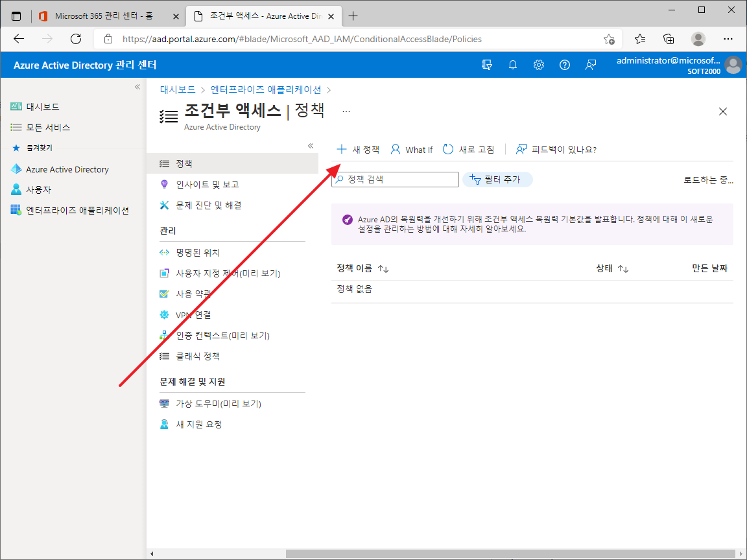747x560 pixels.
Task: Close the Conditional Access blade
Action: coord(723,111)
